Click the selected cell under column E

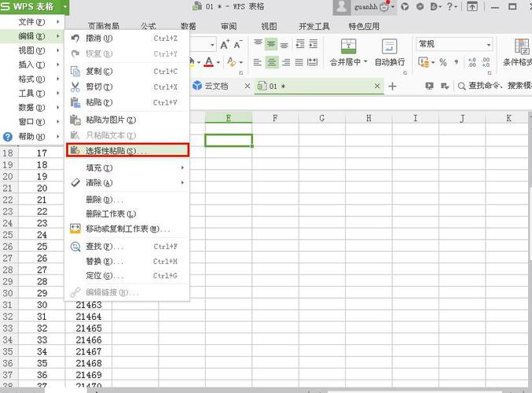click(229, 141)
